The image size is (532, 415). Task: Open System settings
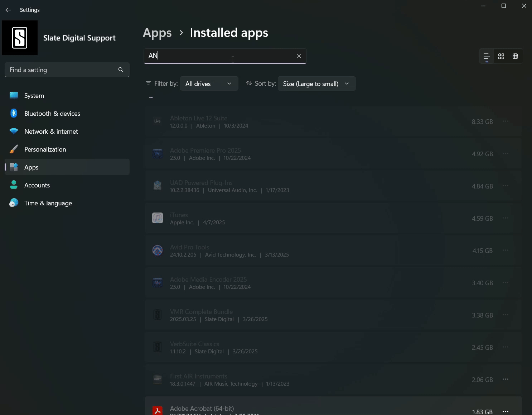coord(67,96)
